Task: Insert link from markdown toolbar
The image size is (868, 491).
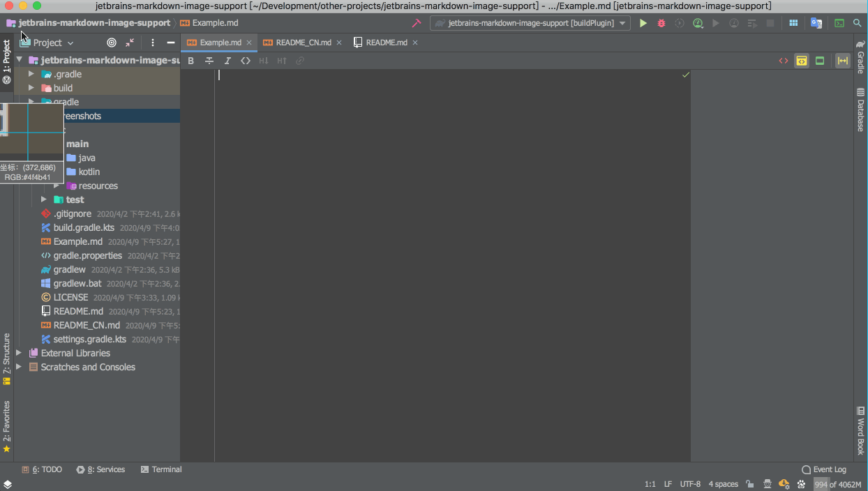Action: click(300, 61)
